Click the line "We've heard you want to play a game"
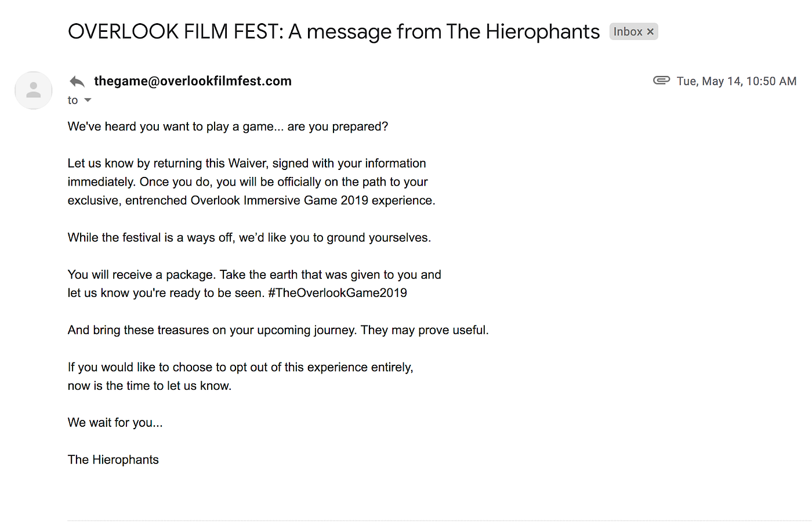 (227, 126)
